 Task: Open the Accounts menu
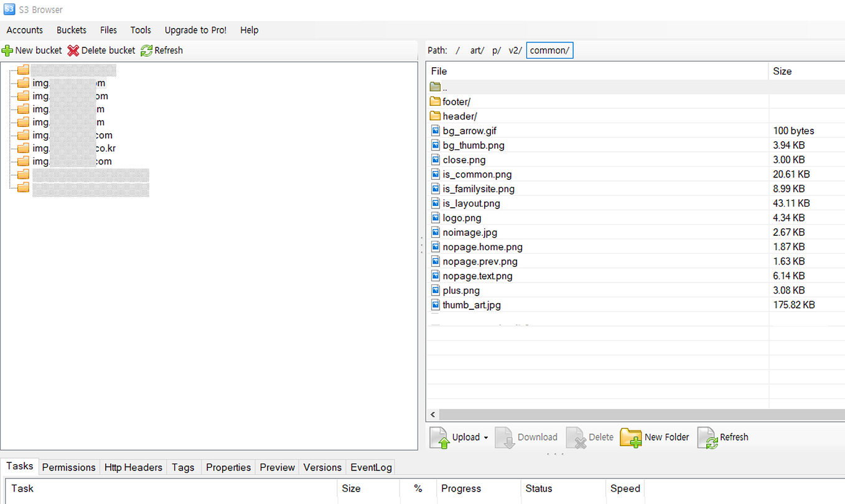(x=25, y=30)
